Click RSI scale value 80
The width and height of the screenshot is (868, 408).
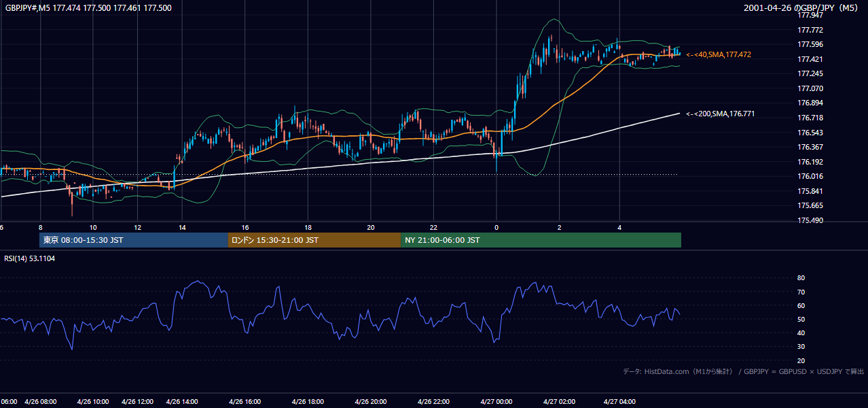coord(801,278)
